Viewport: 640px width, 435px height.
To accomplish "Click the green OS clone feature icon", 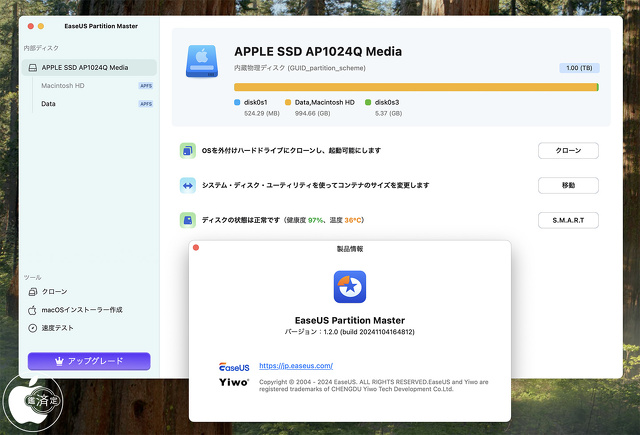I will (188, 151).
